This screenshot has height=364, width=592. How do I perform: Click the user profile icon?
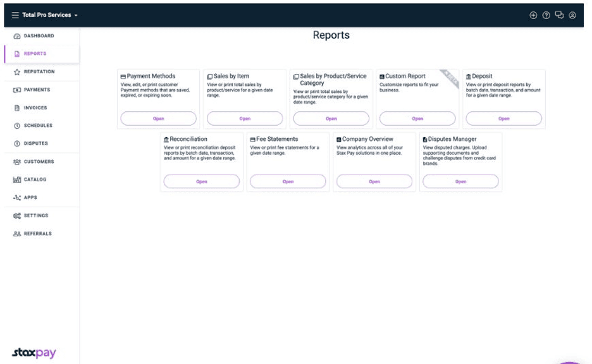point(572,15)
